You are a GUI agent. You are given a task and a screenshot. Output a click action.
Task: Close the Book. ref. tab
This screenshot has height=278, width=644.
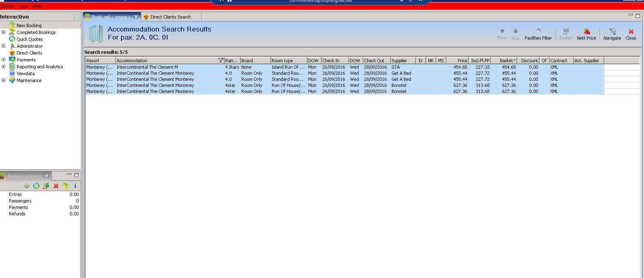coord(136,17)
